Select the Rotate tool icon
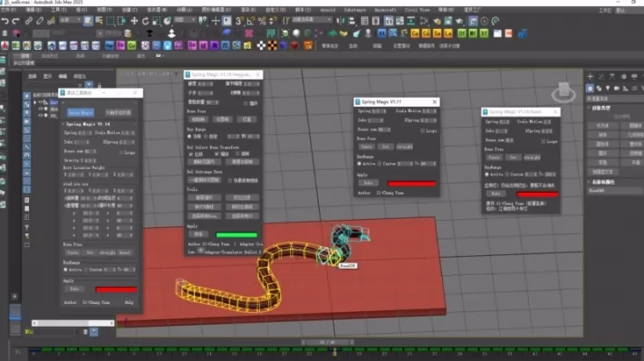The width and height of the screenshot is (644, 361). click(x=146, y=21)
